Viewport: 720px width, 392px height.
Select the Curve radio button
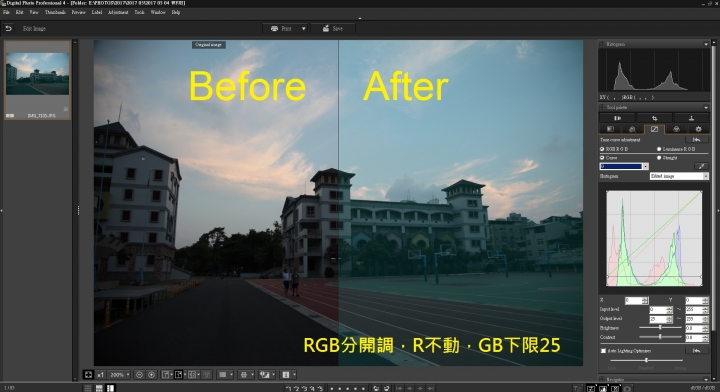tap(602, 158)
